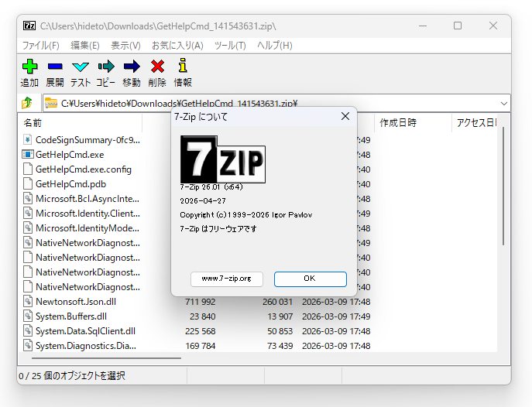This screenshot has height=407, width=532.
Task: Sort by 名前 column header
Action: [80, 123]
